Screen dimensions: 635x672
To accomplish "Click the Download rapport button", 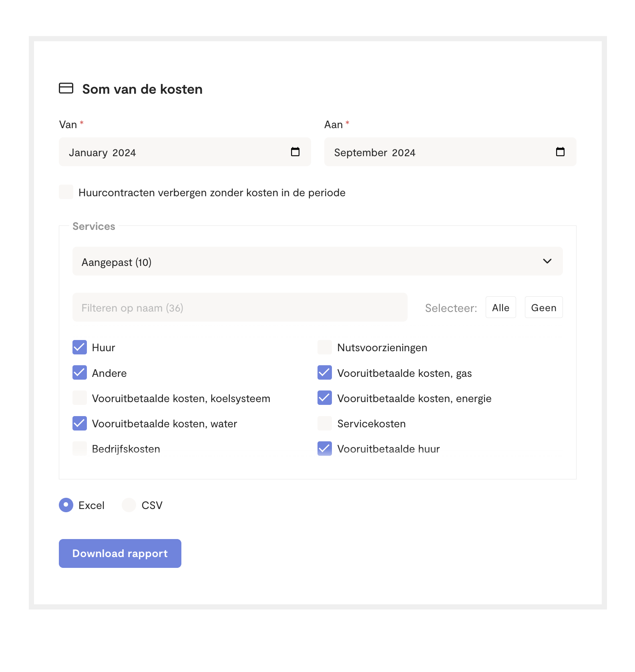I will coord(120,553).
